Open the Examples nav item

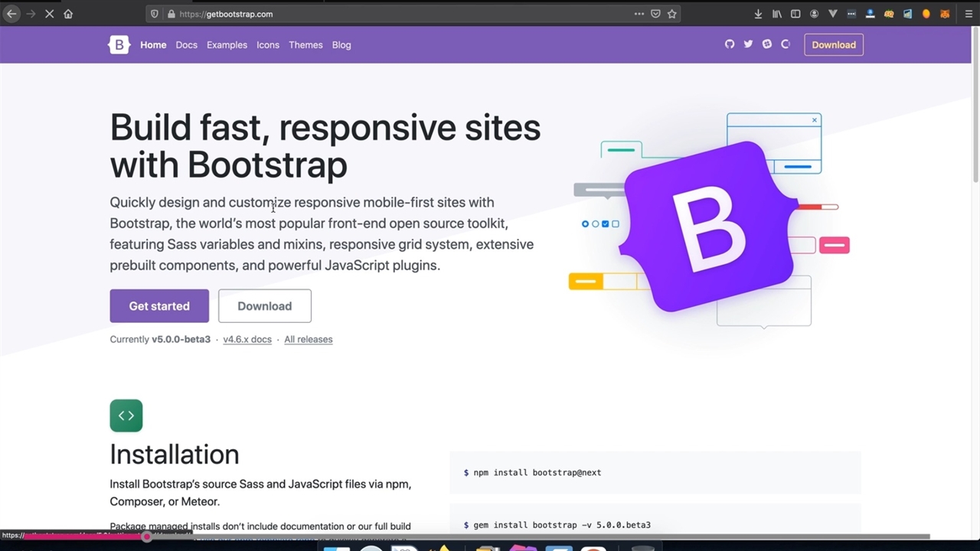click(227, 45)
